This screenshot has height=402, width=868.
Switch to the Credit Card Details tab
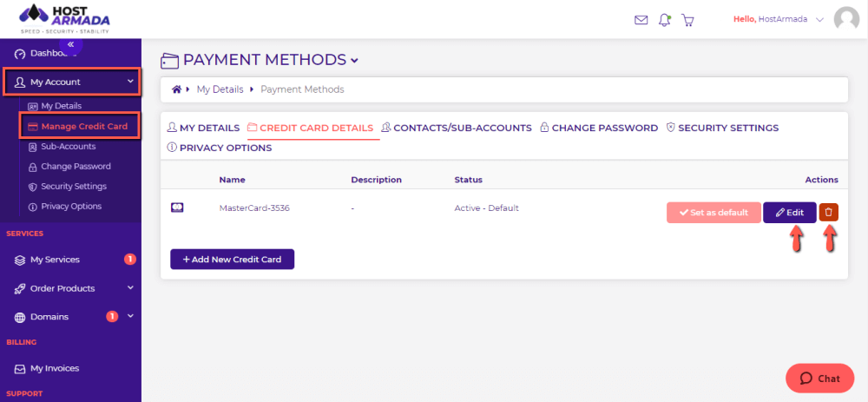[x=310, y=128]
